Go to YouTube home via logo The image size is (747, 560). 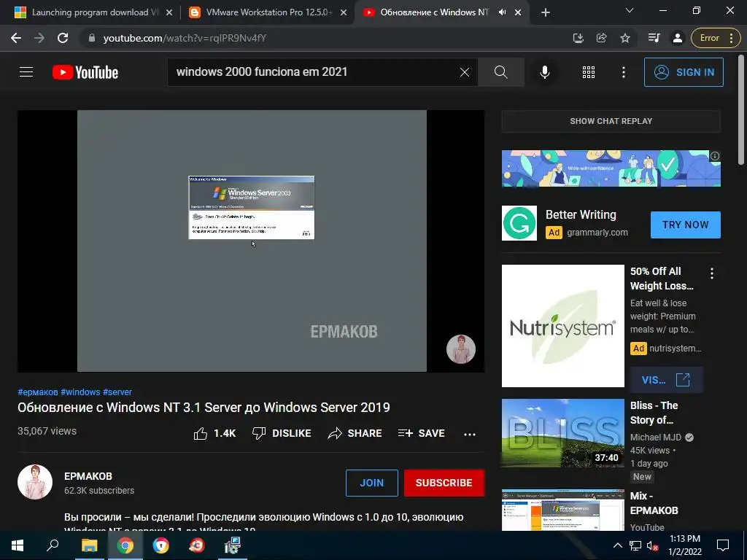85,72
